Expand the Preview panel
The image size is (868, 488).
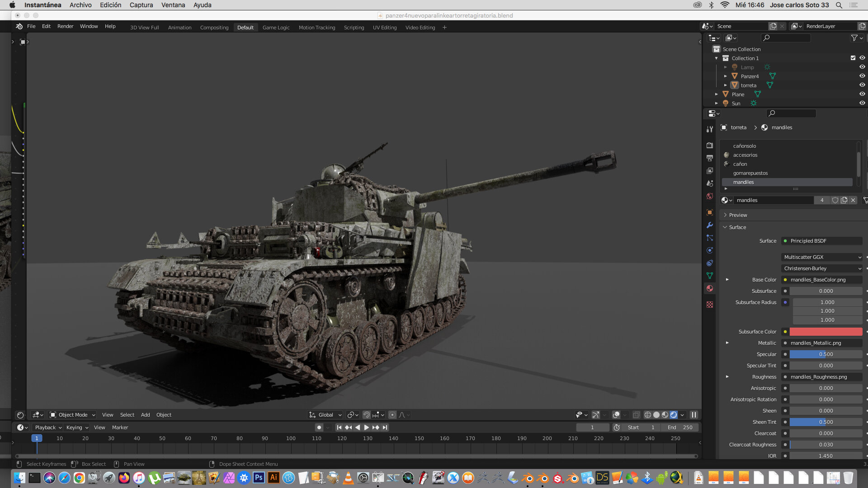click(738, 215)
